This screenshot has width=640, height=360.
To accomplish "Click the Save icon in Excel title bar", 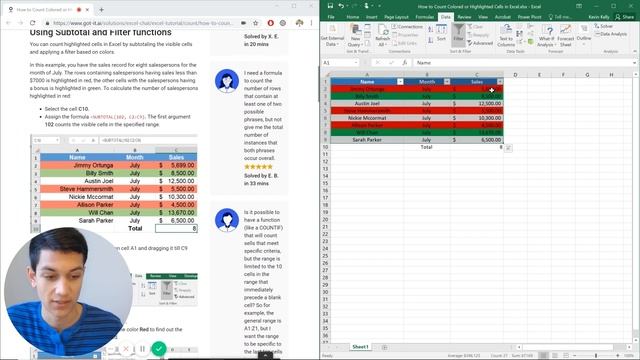I will (x=330, y=6).
